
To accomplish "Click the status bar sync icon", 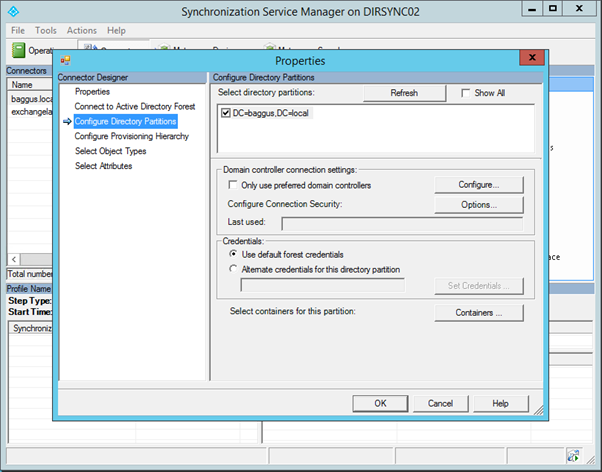I will click(x=574, y=453).
